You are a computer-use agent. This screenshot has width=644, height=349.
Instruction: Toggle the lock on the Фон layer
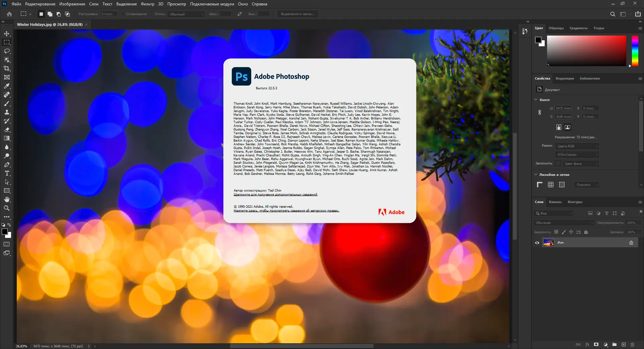click(631, 242)
